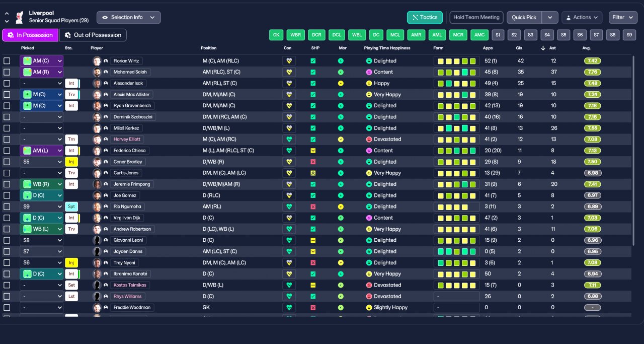644x344 pixels.
Task: Open the Selection Info dropdown
Action: coord(129,17)
